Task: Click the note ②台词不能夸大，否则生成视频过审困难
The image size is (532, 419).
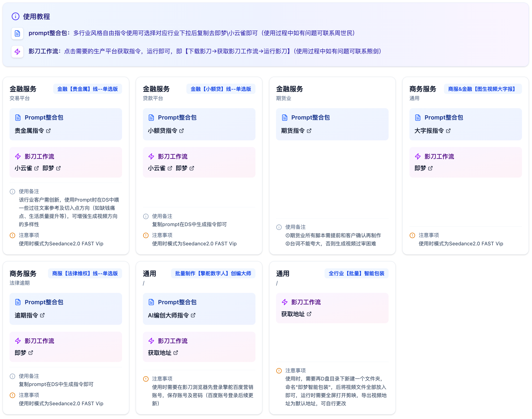Action: [331, 244]
